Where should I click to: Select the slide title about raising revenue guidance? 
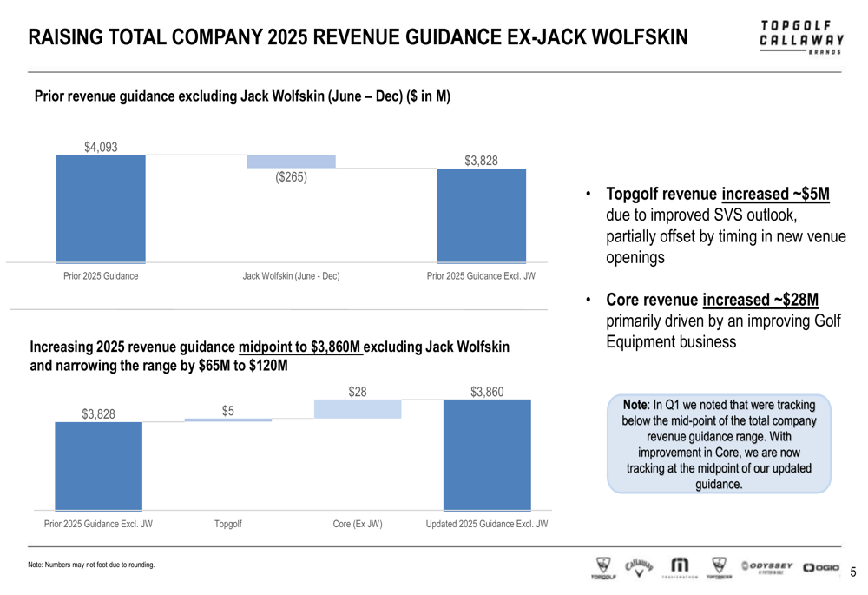pyautogui.click(x=358, y=37)
